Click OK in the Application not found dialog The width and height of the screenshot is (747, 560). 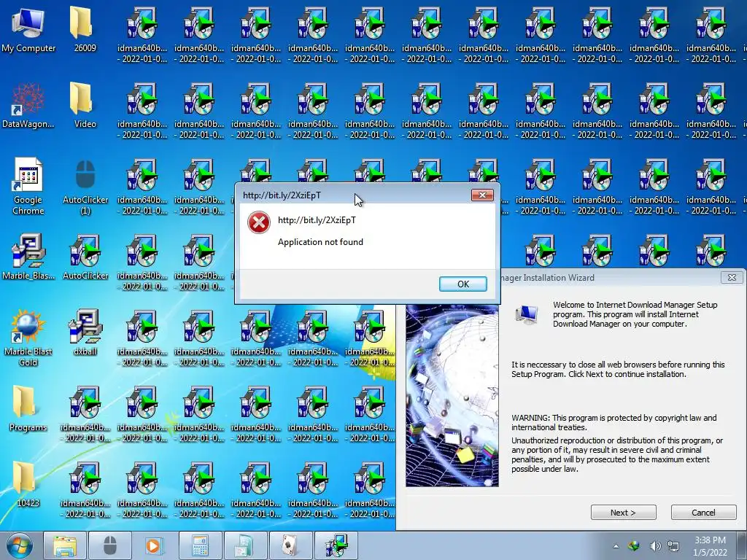click(462, 284)
